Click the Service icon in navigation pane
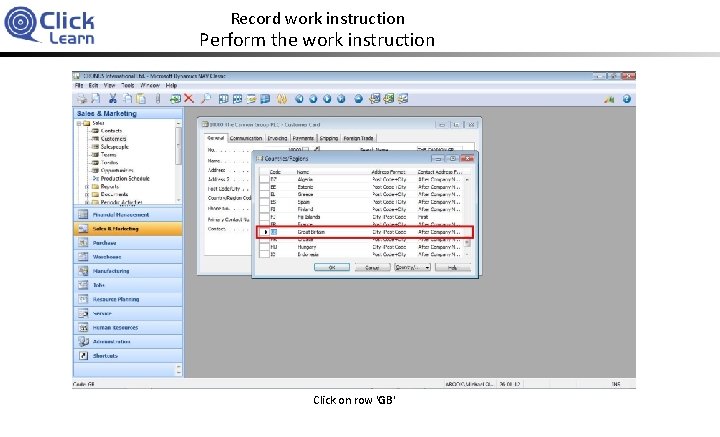This screenshot has height=437, width=720. [83, 314]
